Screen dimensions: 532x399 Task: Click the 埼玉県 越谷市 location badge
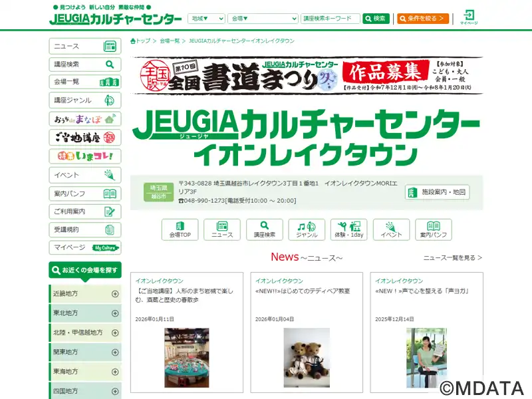(x=158, y=192)
